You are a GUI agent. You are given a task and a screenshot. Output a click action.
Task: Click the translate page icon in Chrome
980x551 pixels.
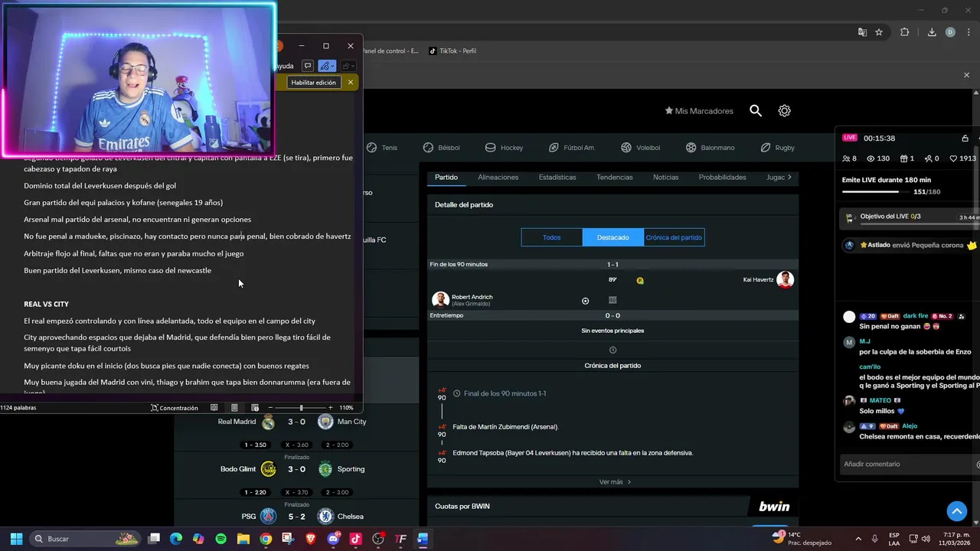click(x=862, y=32)
